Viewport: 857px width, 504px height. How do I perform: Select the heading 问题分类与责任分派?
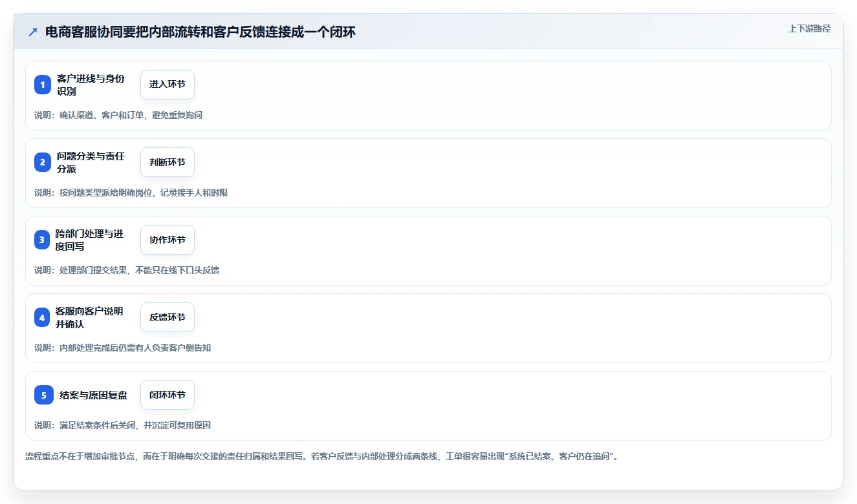91,162
